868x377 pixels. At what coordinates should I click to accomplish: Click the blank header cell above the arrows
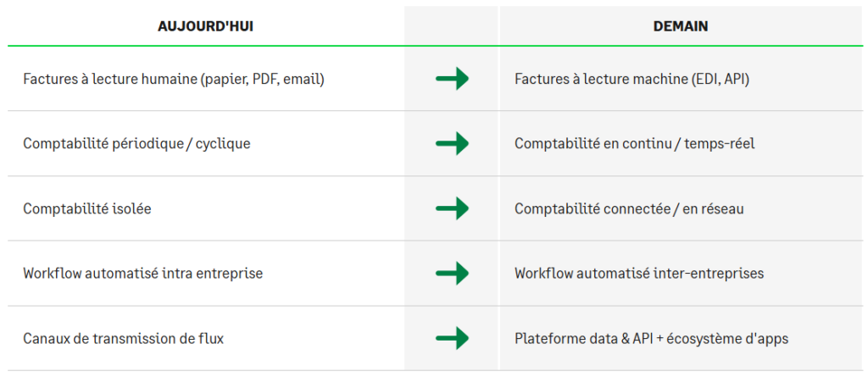coord(452,26)
